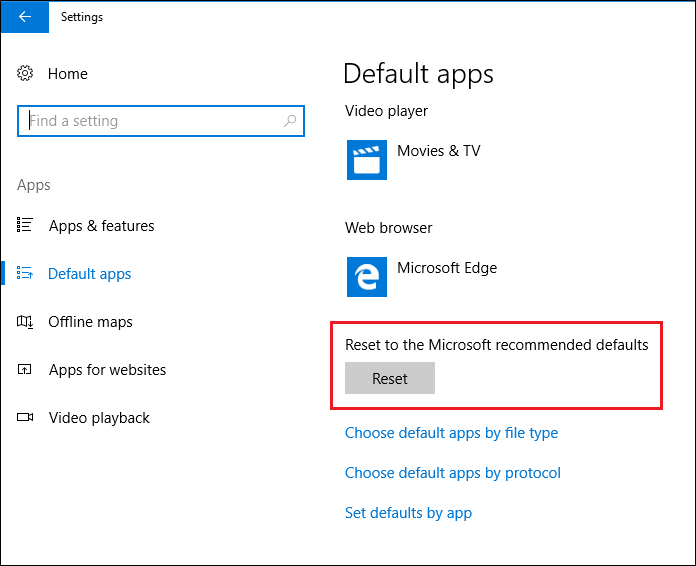
Task: Click the Web browser label
Action: click(388, 228)
